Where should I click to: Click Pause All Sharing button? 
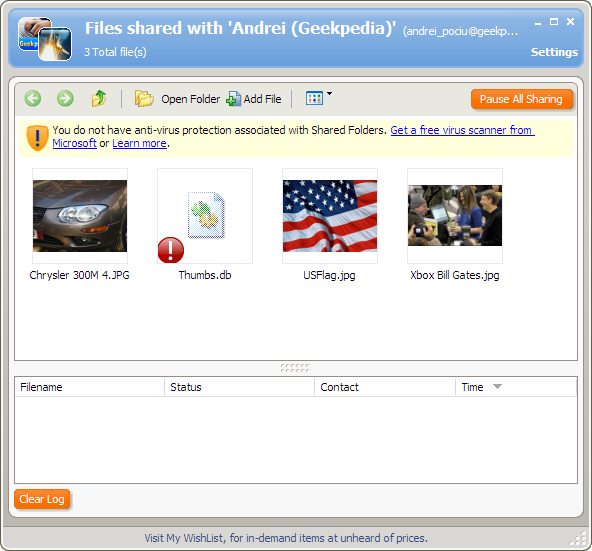[x=521, y=99]
